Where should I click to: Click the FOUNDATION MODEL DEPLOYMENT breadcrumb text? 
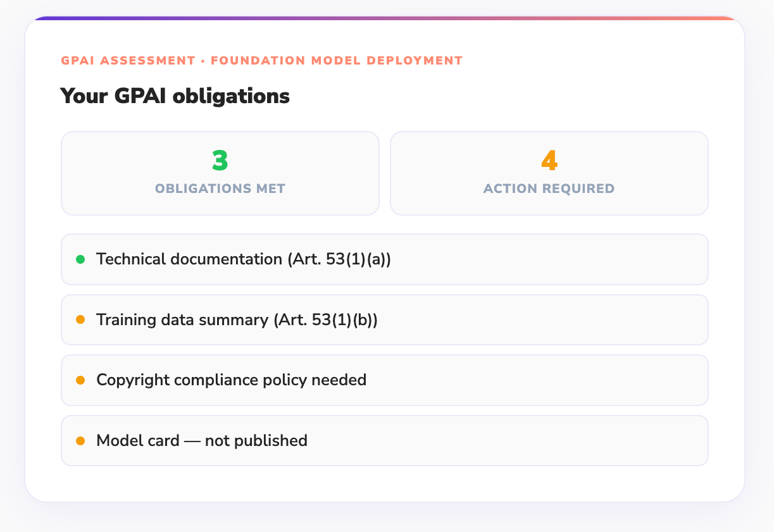tap(336, 61)
